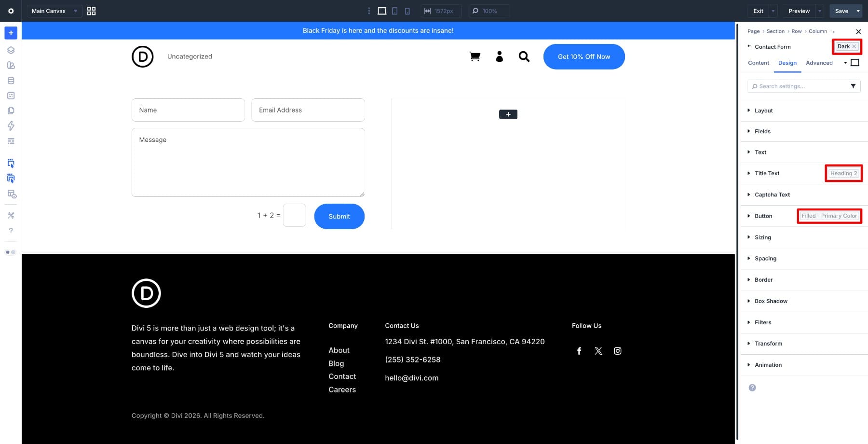Switch to the Advanced tab
868x444 pixels.
point(819,63)
